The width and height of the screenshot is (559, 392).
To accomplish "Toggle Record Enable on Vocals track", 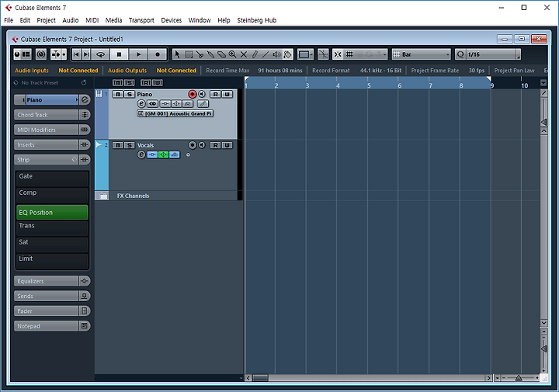I will tap(193, 145).
